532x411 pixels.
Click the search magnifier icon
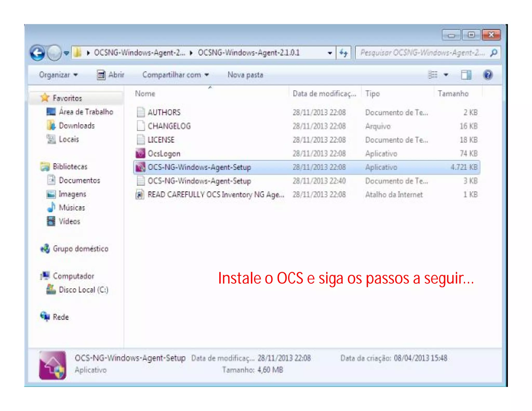coord(494,53)
